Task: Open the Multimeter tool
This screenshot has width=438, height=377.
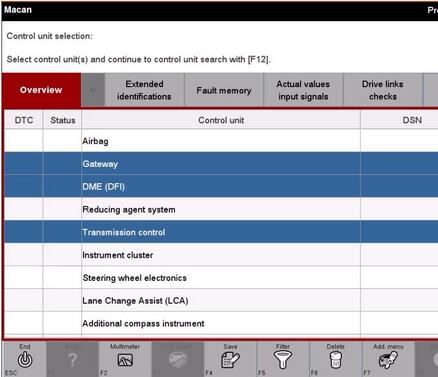Action: pos(125,360)
